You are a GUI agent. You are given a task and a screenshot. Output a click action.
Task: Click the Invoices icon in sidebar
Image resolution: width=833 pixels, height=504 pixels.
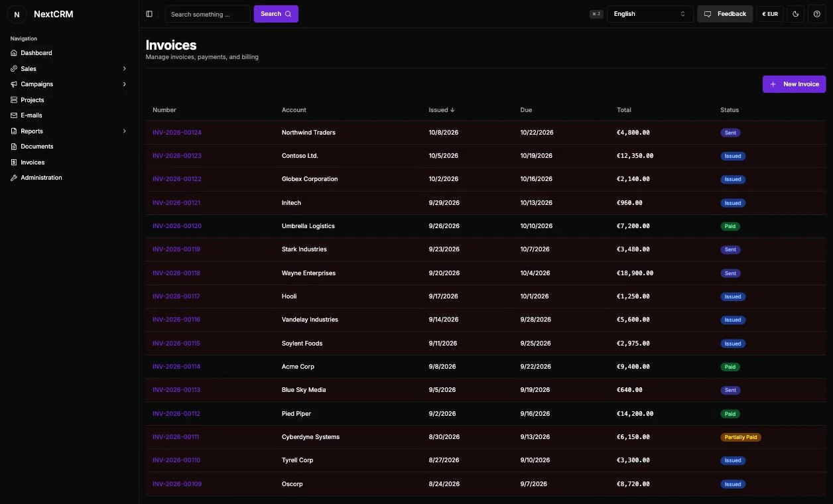point(14,162)
